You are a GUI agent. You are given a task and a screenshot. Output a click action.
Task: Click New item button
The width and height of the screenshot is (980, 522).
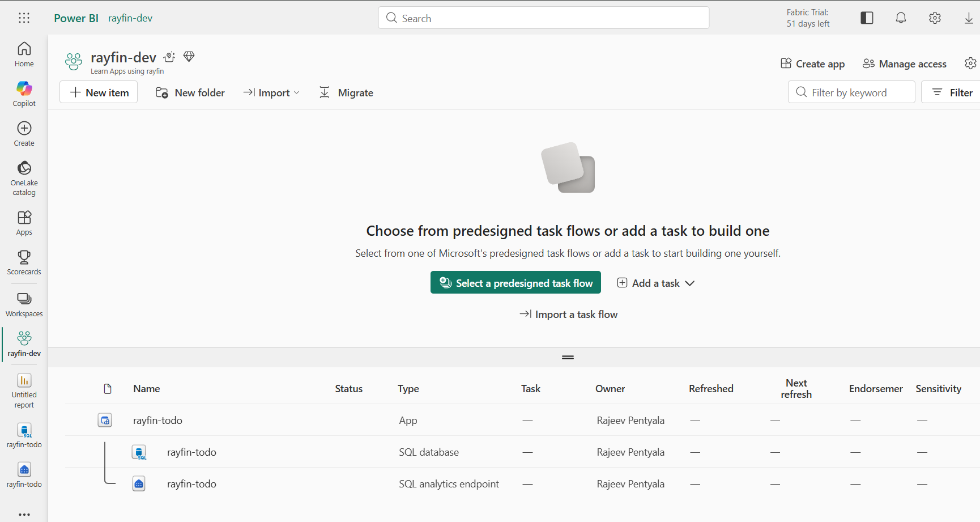tap(99, 92)
